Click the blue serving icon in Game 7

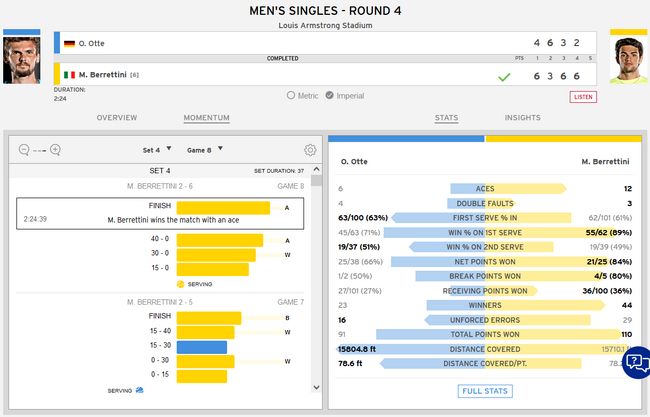coord(139,390)
